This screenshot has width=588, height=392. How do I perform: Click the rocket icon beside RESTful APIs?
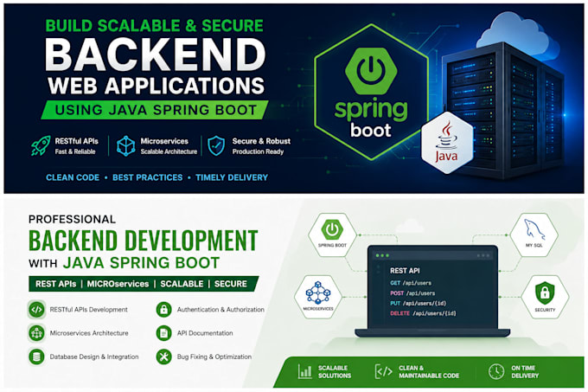point(41,146)
